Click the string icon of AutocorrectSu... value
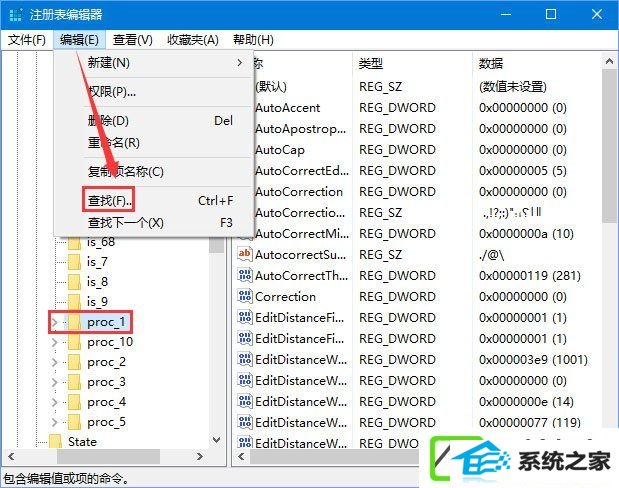Image resolution: width=619 pixels, height=488 pixels. [244, 254]
